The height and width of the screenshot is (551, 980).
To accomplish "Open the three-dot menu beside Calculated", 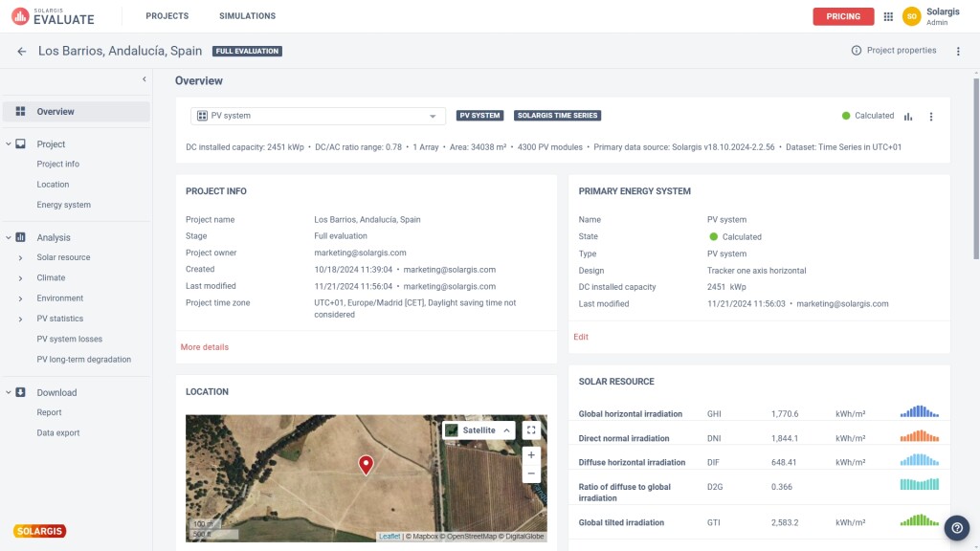I will (930, 116).
